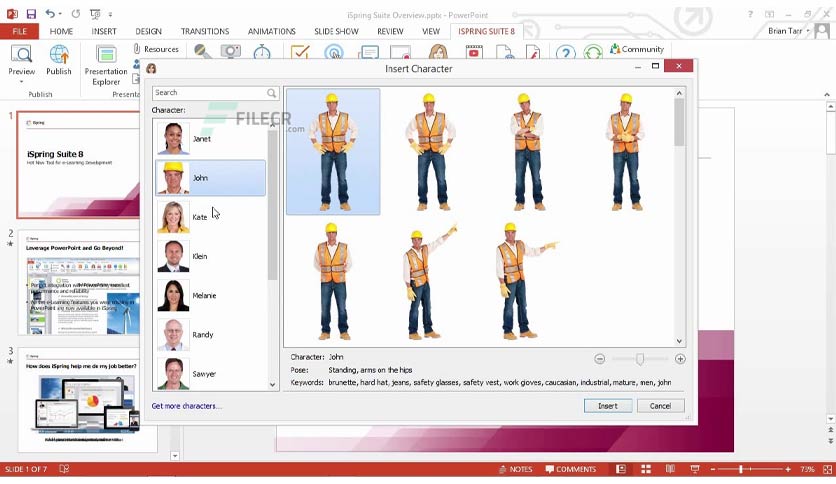Click the zoom out minus in the dialog
Viewport: 836px width, 484px height.
coord(600,359)
